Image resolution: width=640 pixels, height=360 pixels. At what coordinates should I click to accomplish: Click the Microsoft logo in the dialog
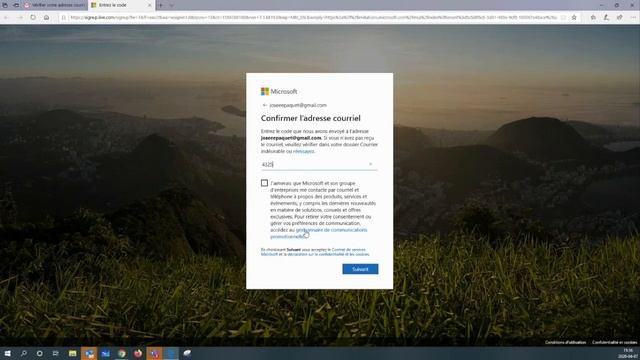pos(279,91)
